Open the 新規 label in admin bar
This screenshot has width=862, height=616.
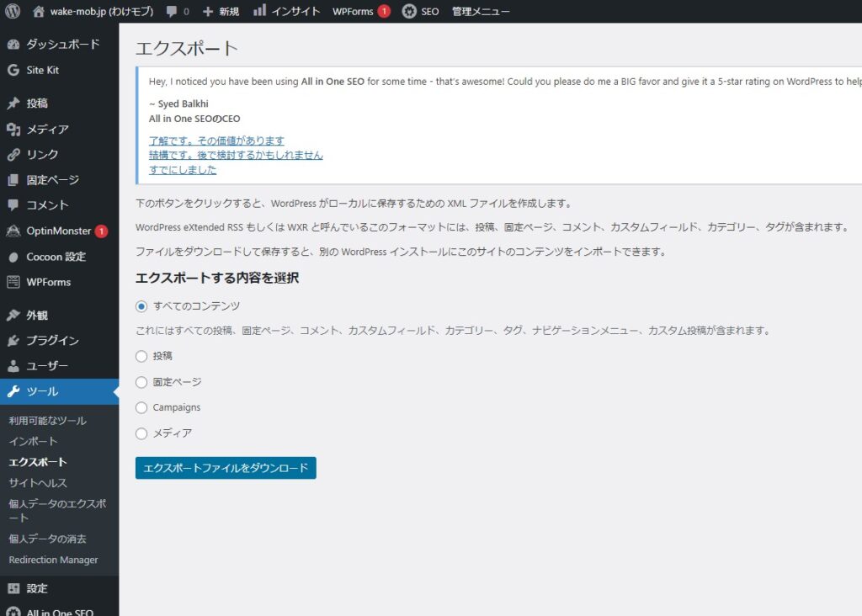(229, 12)
